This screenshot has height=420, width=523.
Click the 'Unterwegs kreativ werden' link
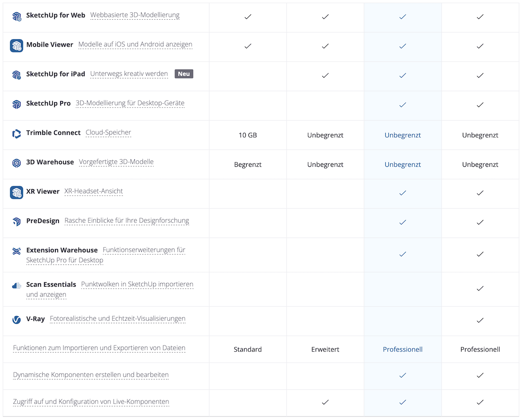(x=129, y=74)
